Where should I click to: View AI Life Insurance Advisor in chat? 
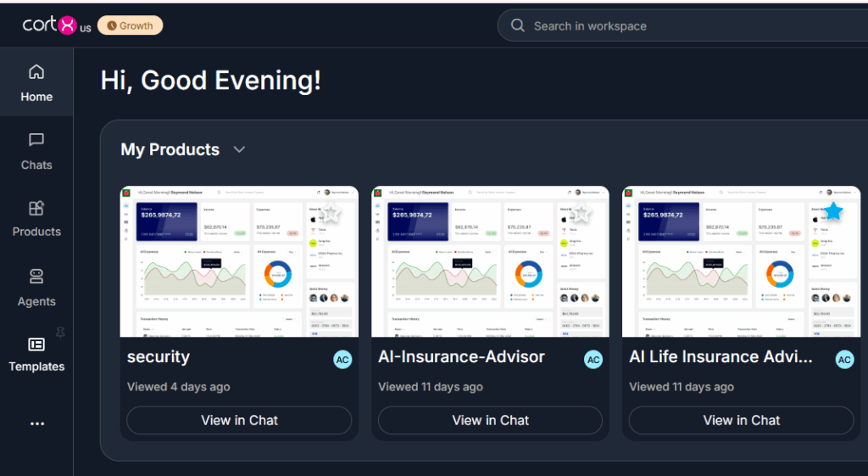[x=741, y=420]
